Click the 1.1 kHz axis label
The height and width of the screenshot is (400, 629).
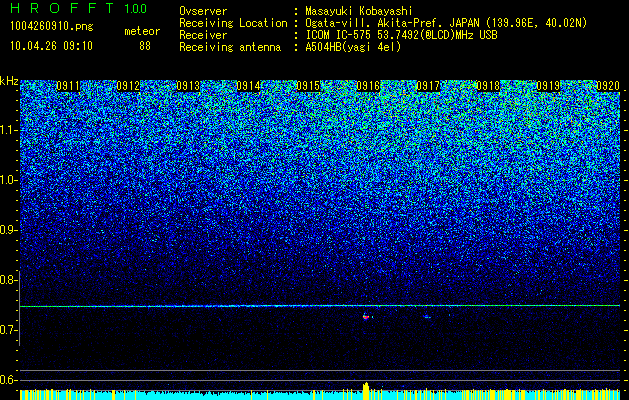(x=8, y=130)
